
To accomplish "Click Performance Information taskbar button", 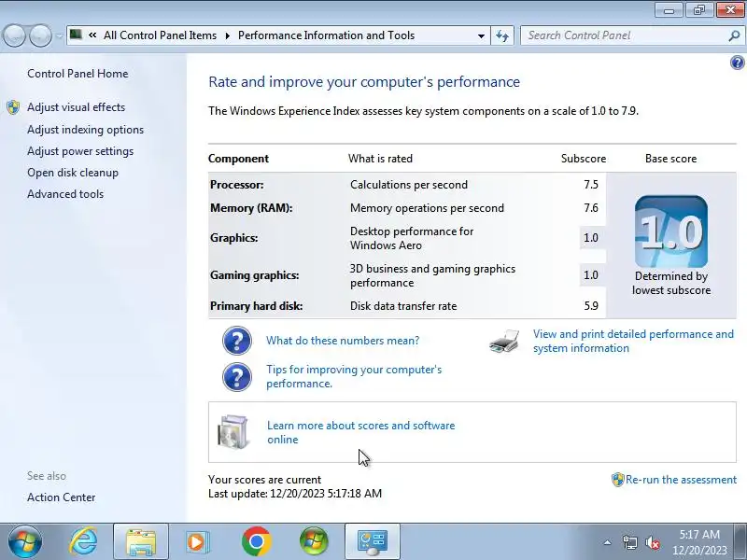I will [x=372, y=542].
